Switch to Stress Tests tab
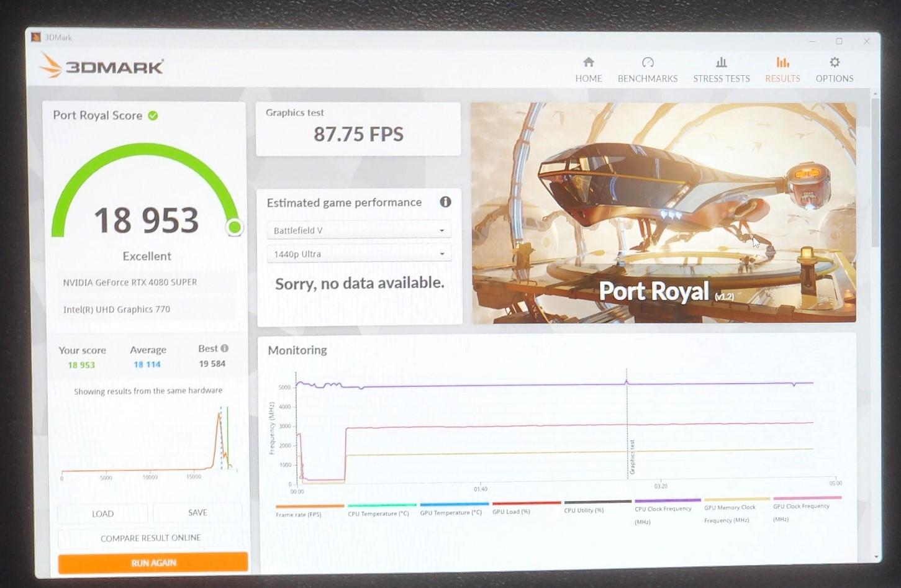The width and height of the screenshot is (901, 588). pyautogui.click(x=721, y=70)
